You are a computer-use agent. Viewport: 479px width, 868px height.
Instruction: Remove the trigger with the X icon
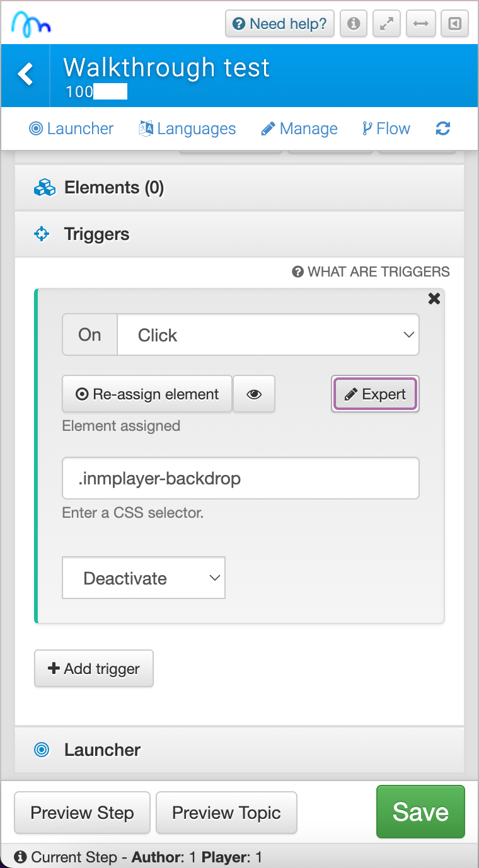point(434,299)
